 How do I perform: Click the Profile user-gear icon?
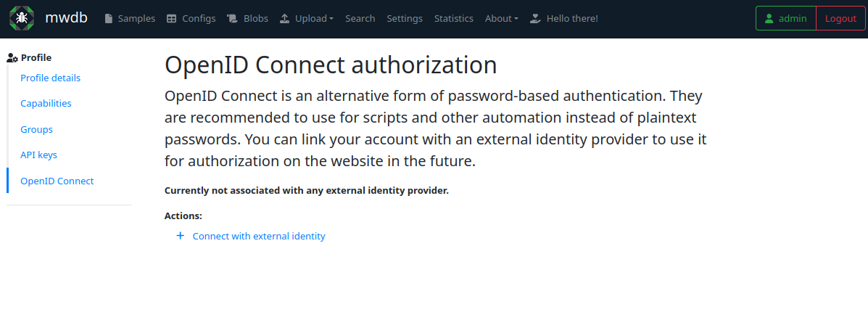pyautogui.click(x=12, y=57)
